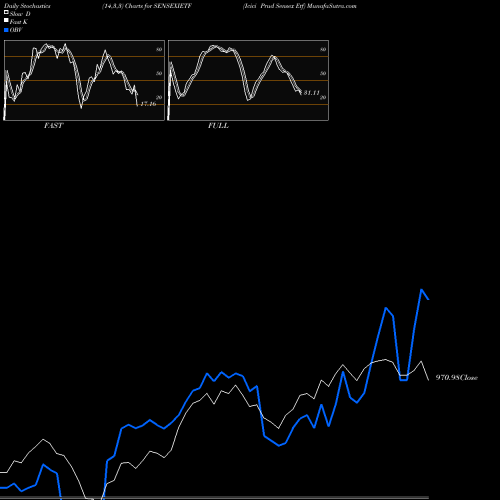Screen dimensions: 500x500
Task: Click the 970.98Close price label
Action: (457, 378)
